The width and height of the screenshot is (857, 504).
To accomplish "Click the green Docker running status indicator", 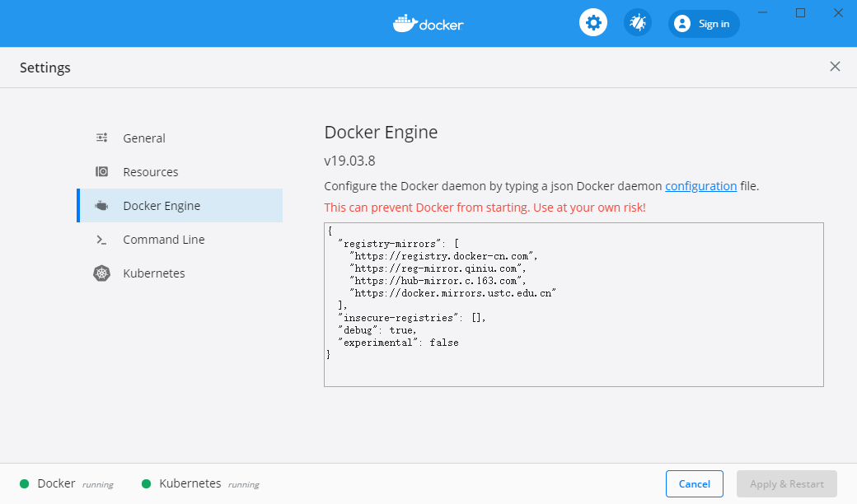I will pos(25,484).
